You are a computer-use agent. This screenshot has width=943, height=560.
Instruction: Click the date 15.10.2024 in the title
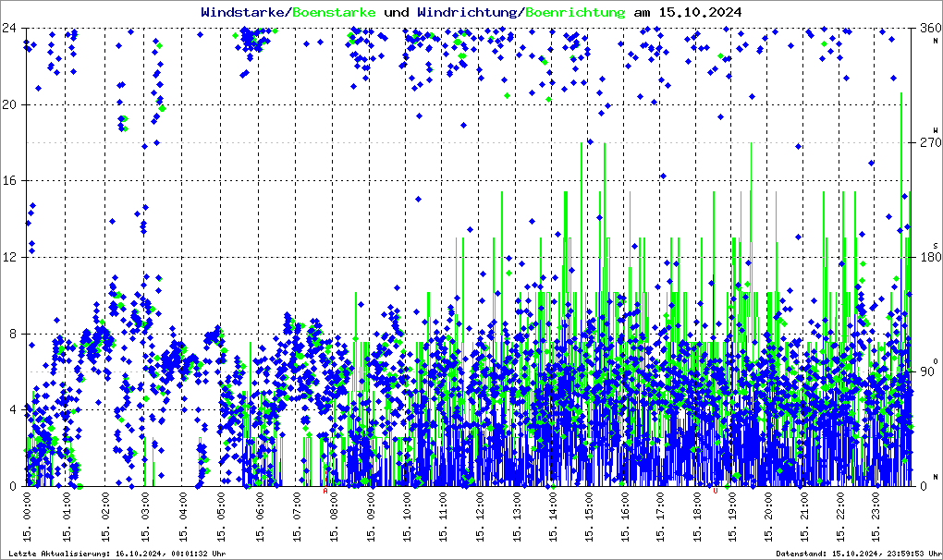click(x=700, y=12)
